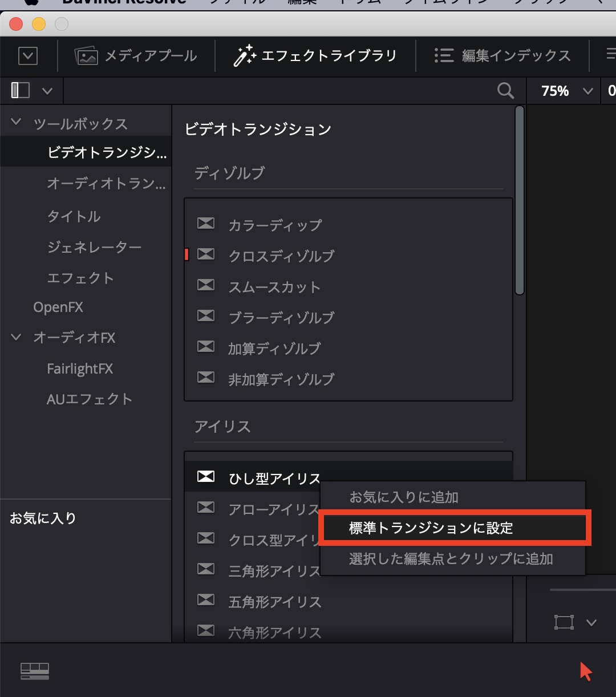Click the スムースカット transition icon

(206, 285)
